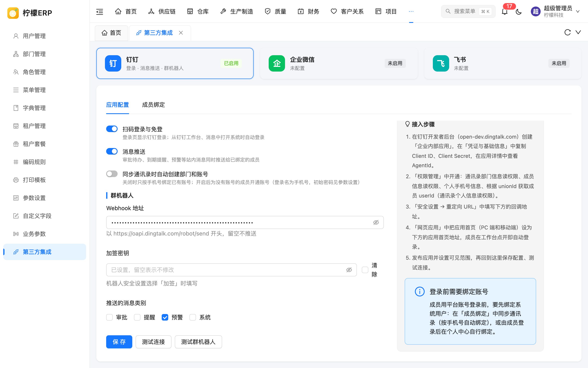Show the Webhook 地址 value with eye icon
The width and height of the screenshot is (588, 368).
376,222
